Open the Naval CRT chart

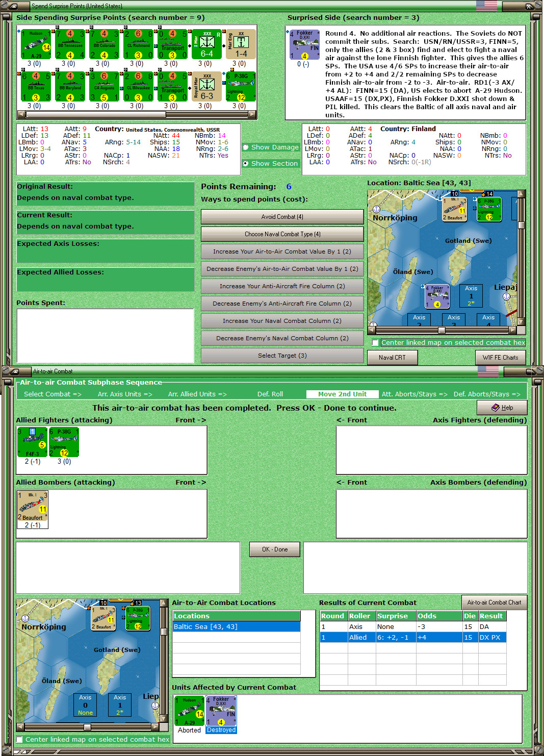point(392,358)
